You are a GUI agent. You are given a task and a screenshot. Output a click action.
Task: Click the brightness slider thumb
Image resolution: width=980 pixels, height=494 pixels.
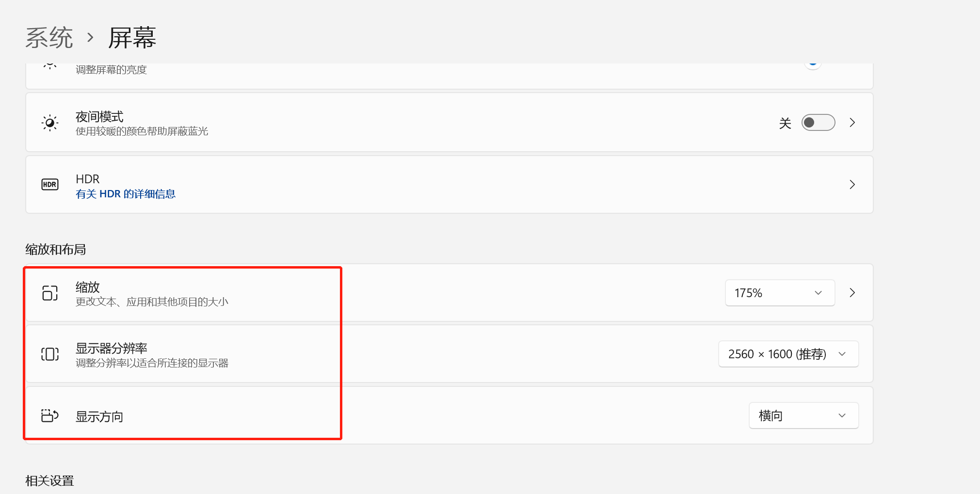(813, 64)
